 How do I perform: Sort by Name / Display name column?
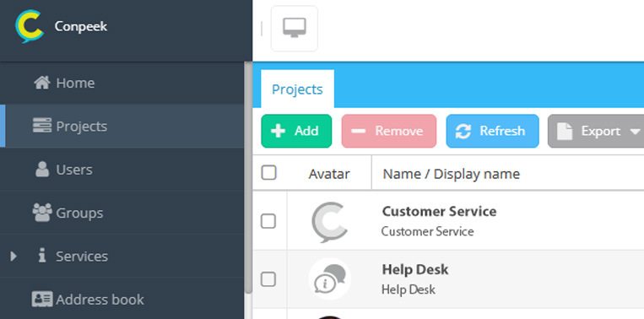(x=452, y=174)
